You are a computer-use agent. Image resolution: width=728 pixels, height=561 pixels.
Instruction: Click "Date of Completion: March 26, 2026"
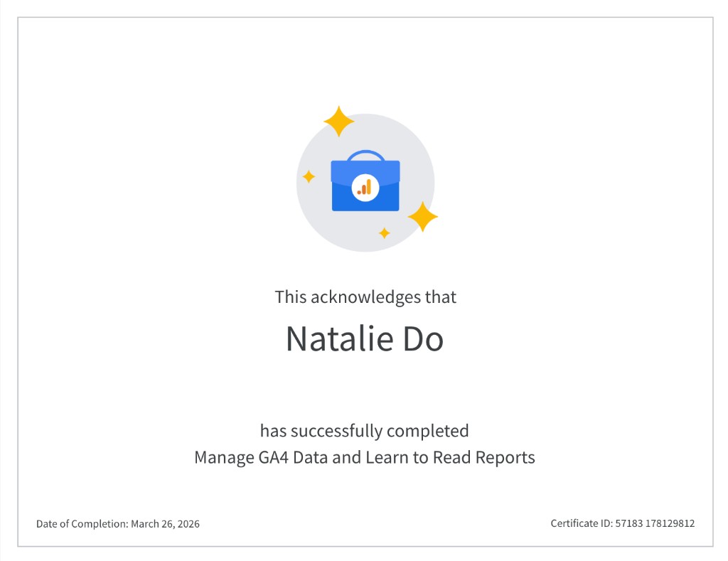pyautogui.click(x=118, y=524)
